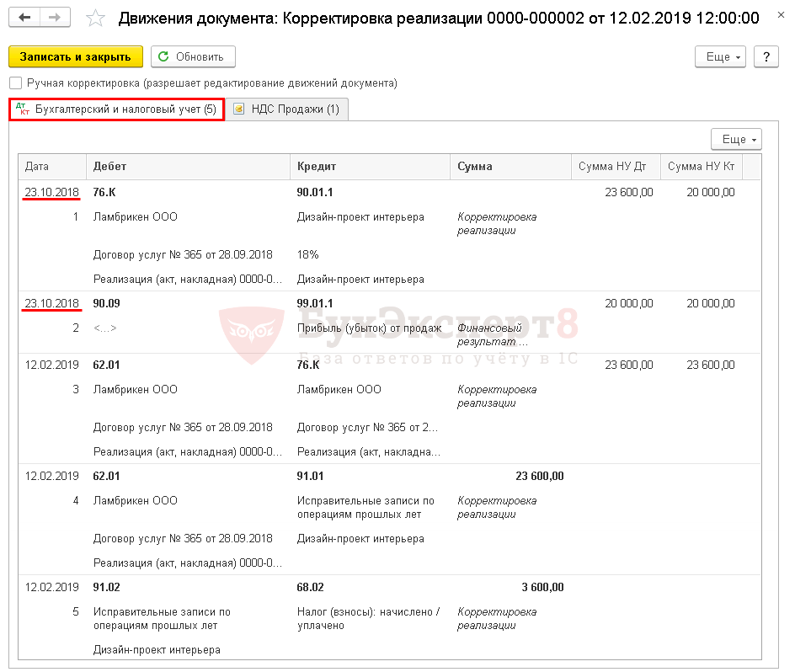Screen dimensions: 795x672
Task: Add document to favorites with star icon
Action: [96, 19]
